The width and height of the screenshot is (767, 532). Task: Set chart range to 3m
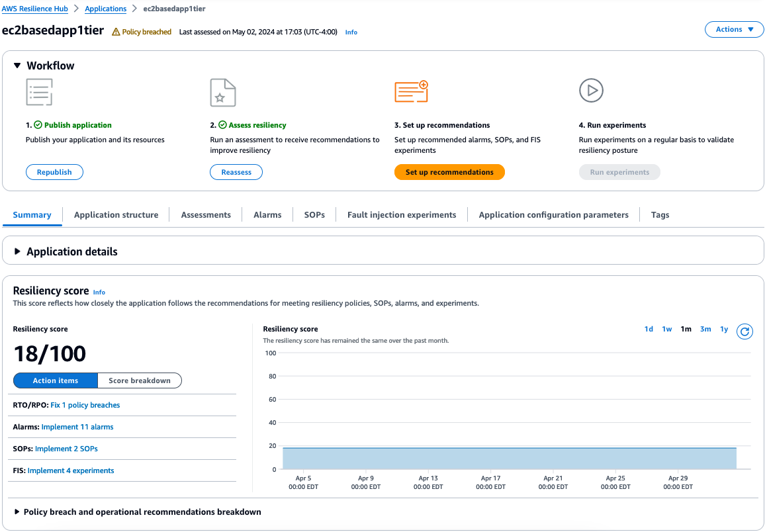(x=705, y=329)
